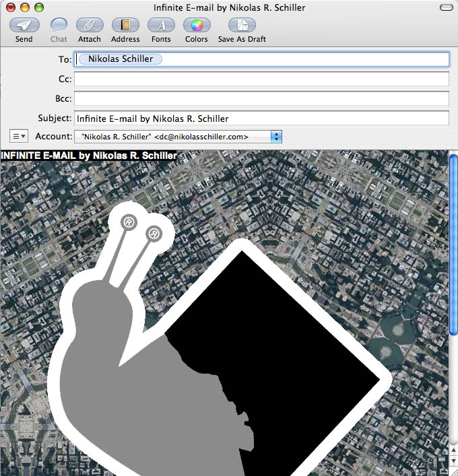Edit the Subject field text
This screenshot has width=458, height=476.
pyautogui.click(x=261, y=118)
